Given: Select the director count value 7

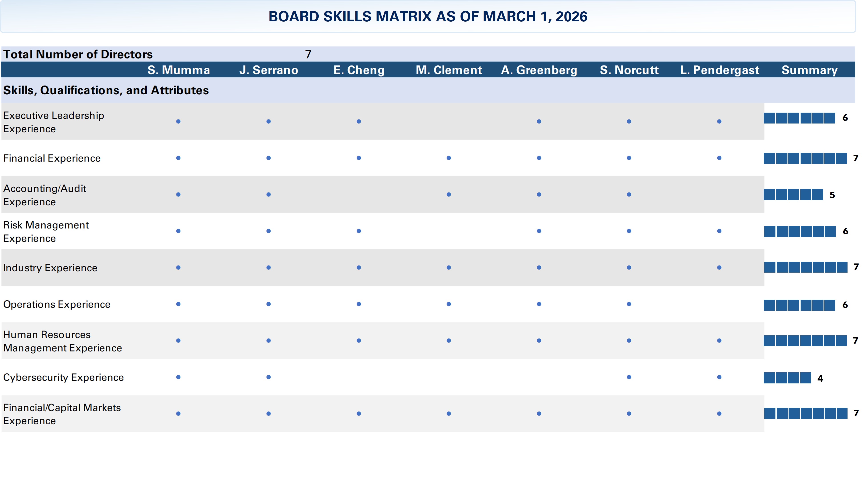Looking at the screenshot, I should tap(308, 54).
